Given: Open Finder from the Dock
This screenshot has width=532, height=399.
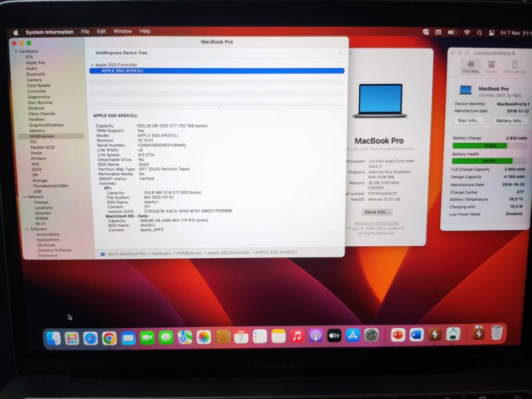Looking at the screenshot, I should [x=53, y=338].
